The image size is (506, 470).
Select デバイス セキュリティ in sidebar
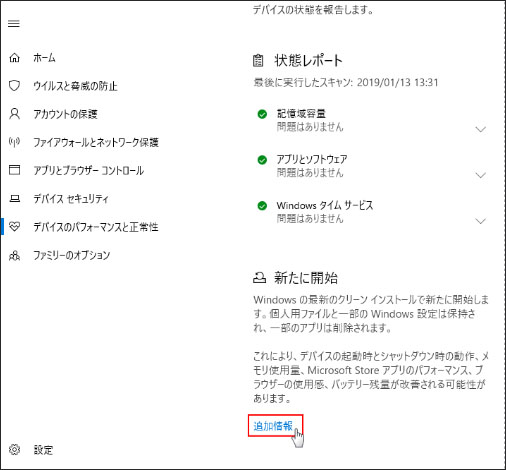click(71, 199)
